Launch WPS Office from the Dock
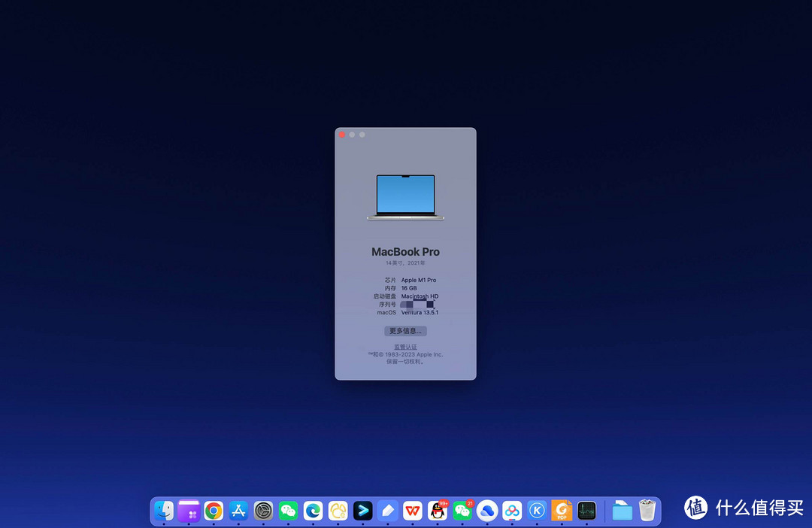Viewport: 812px width, 528px height. [x=413, y=511]
